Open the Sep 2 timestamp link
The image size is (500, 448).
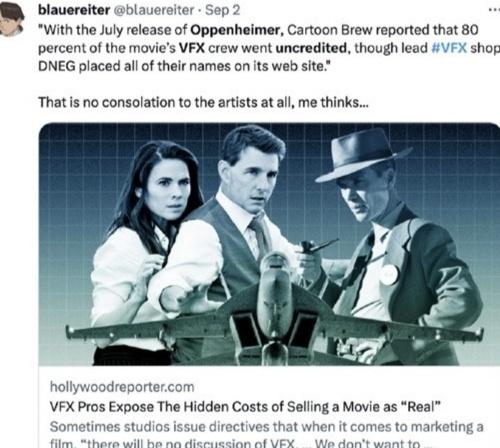(222, 10)
